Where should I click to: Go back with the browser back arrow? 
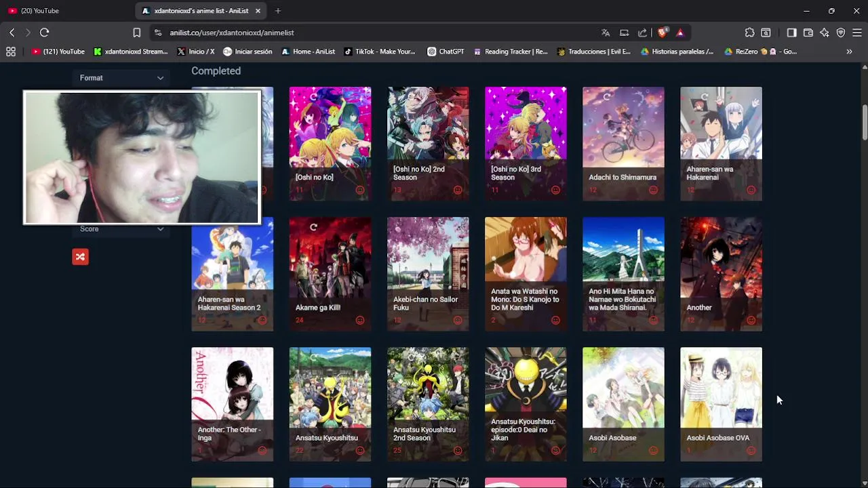click(12, 33)
